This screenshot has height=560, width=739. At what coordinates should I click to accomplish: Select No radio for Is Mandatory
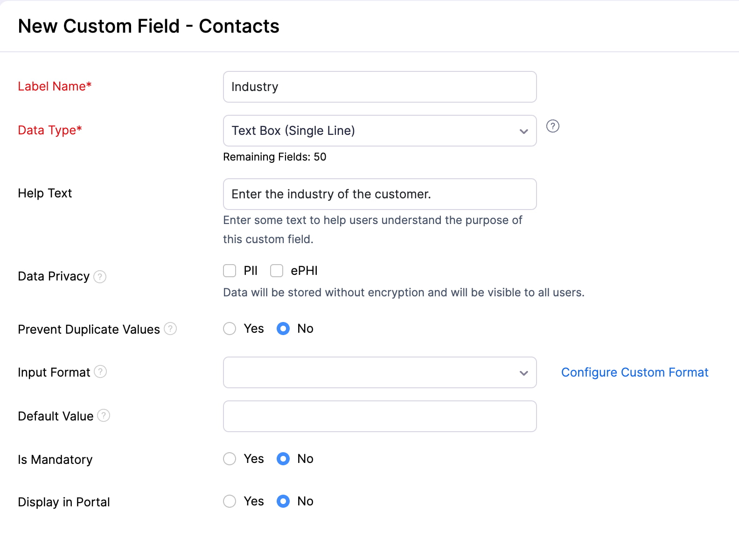[283, 459]
